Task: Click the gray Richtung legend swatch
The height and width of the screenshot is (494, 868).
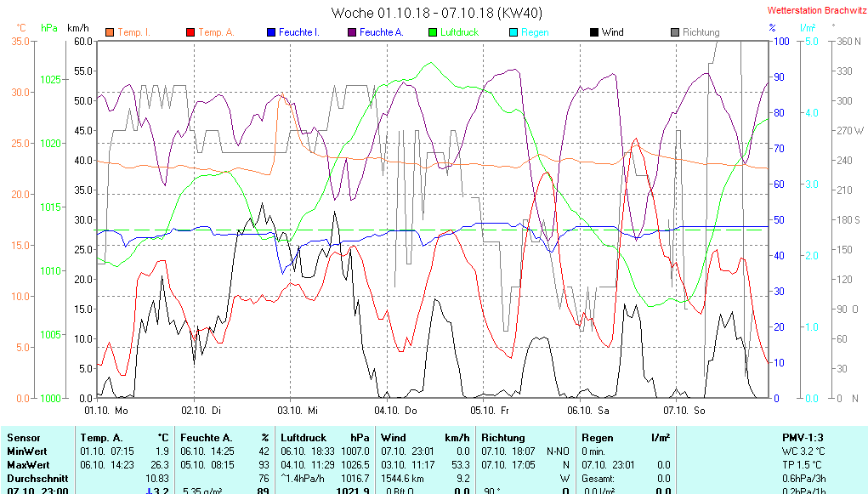Action: [675, 33]
